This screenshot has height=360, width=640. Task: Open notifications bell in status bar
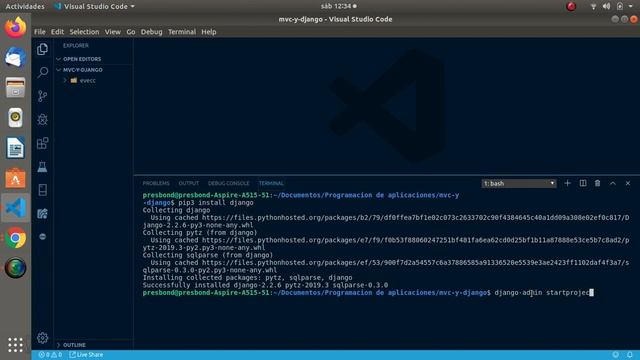[630, 355]
